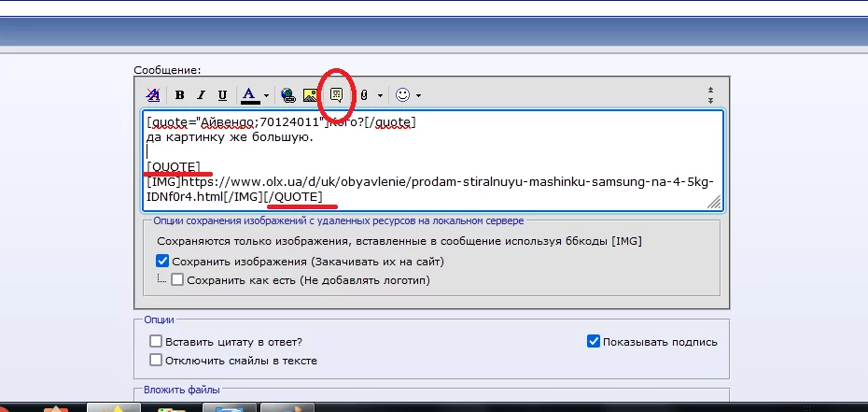Click the paperclip Attachments icon
The width and height of the screenshot is (868, 412).
click(x=364, y=95)
